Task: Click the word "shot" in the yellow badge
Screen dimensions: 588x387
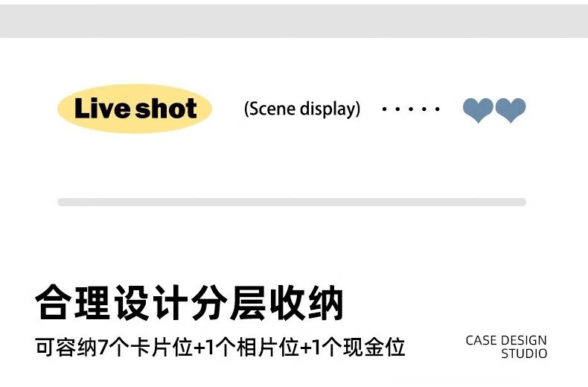Action: click(x=166, y=109)
